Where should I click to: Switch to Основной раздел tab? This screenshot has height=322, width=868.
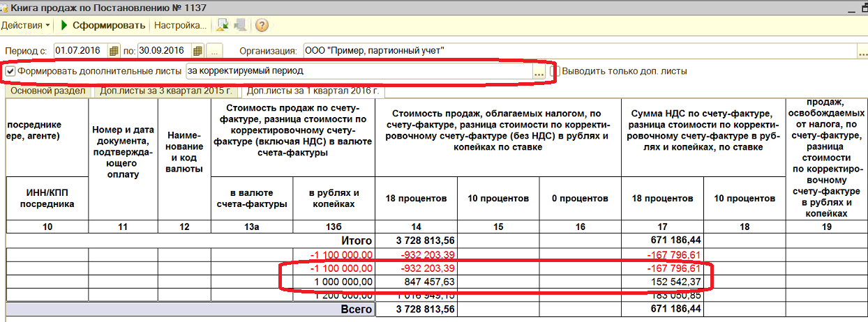(48, 91)
